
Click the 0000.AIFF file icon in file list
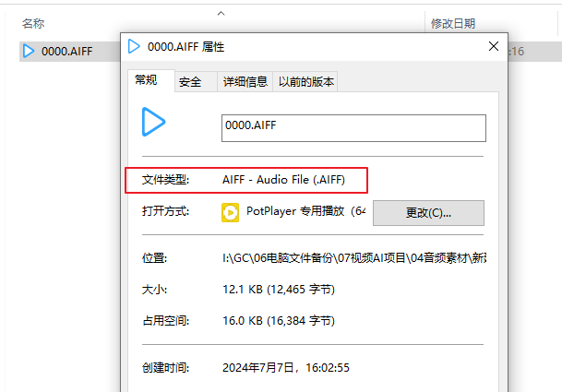(29, 52)
